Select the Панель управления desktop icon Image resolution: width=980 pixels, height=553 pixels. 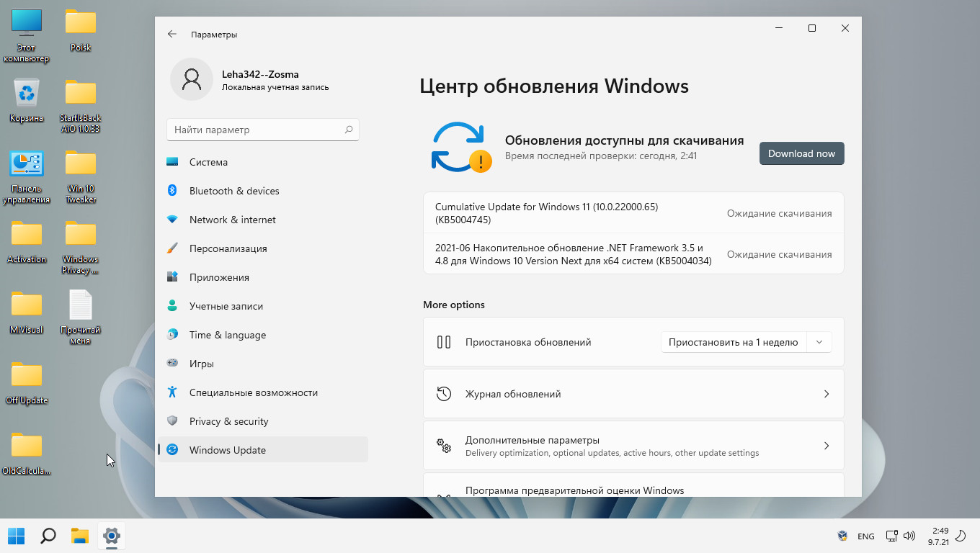27,177
